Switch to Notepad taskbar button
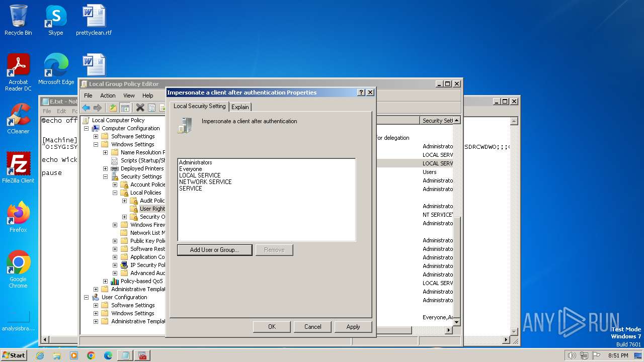644x362 pixels. pyautogui.click(x=124, y=355)
